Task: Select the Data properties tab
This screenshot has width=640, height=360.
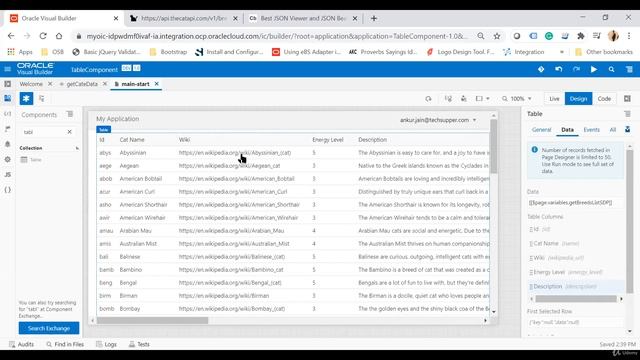Action: click(x=567, y=130)
